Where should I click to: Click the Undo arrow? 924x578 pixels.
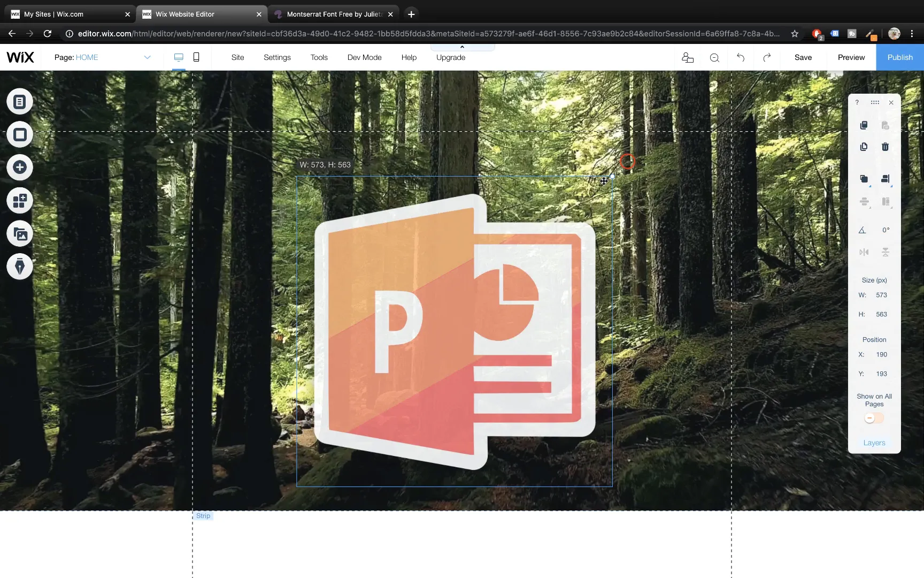click(741, 57)
